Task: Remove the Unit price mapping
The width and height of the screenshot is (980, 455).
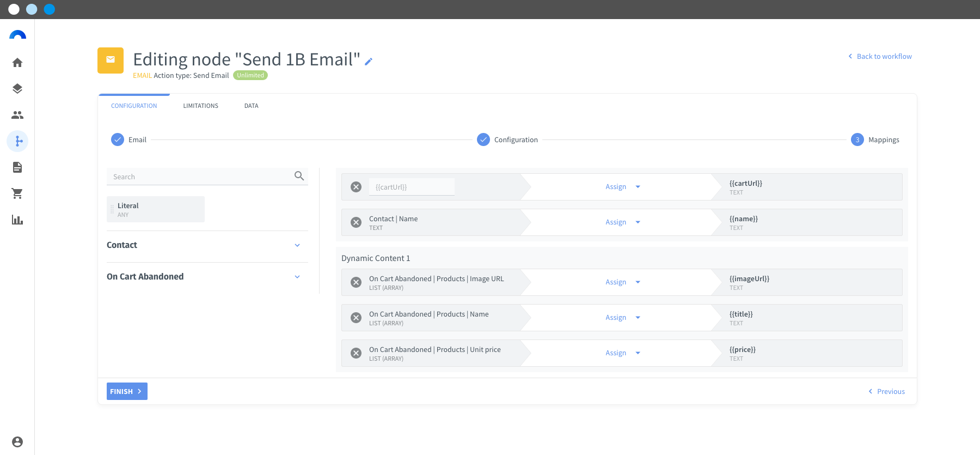Action: (x=356, y=353)
